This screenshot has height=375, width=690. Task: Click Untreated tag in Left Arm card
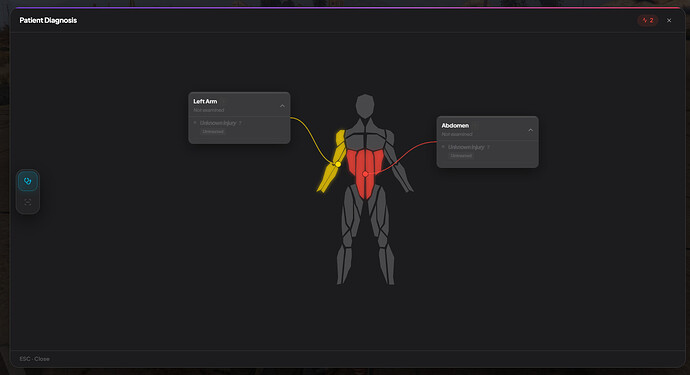[213, 132]
